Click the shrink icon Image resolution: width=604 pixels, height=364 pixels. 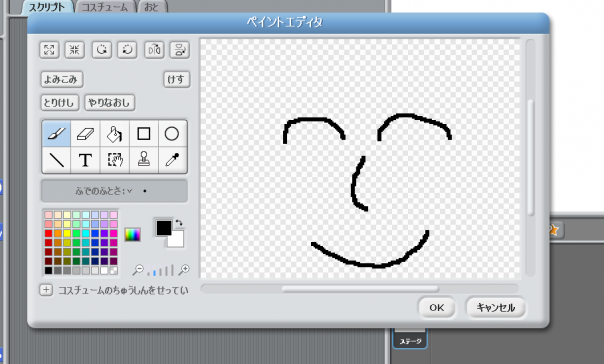point(75,50)
